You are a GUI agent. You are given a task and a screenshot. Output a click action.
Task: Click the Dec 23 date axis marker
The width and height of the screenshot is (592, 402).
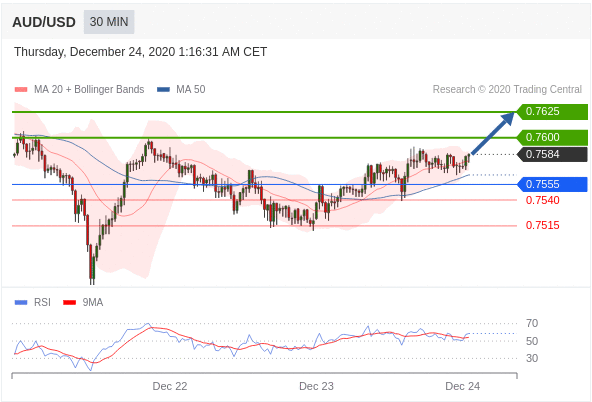click(316, 386)
